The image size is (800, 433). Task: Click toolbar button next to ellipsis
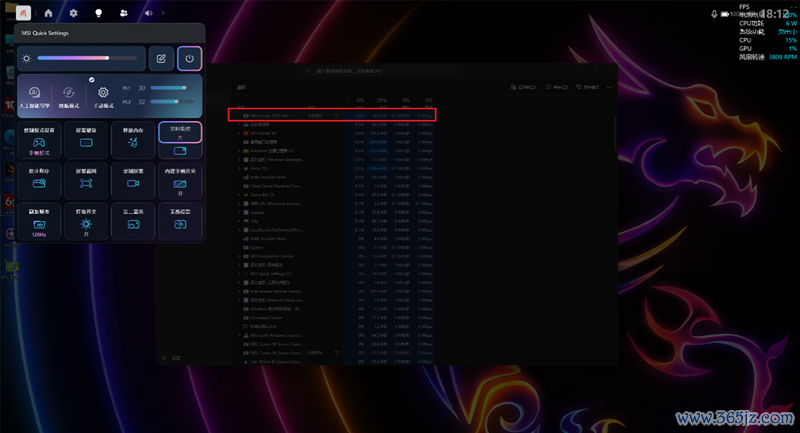click(588, 87)
